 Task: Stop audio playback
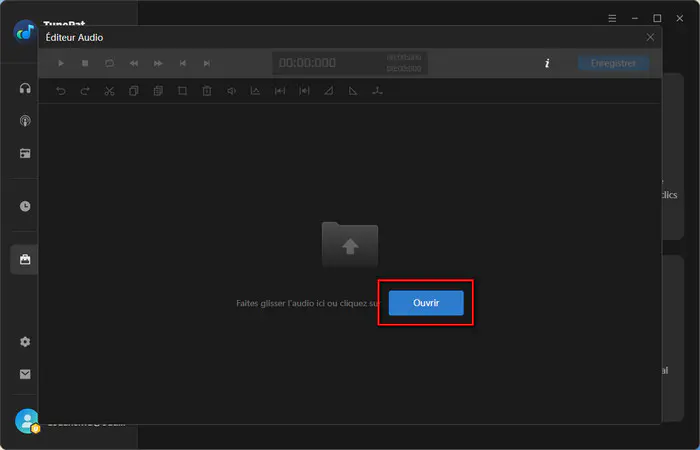coord(85,63)
